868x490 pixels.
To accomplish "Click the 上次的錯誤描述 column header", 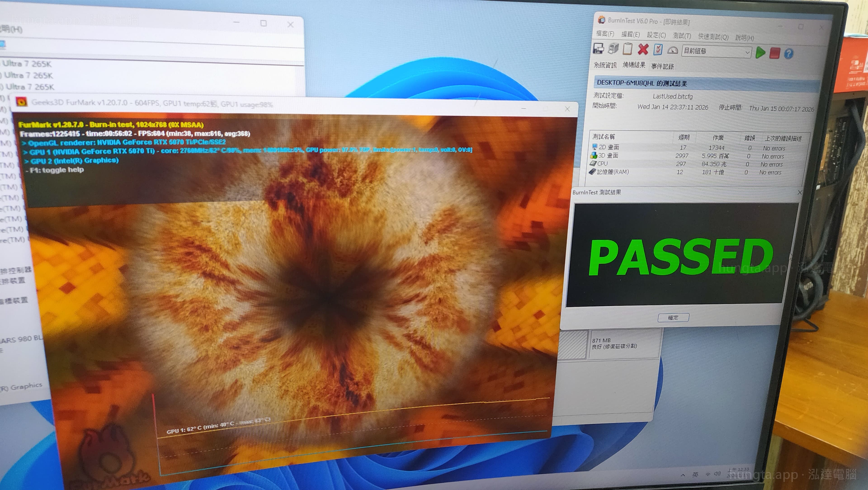I will [x=783, y=139].
